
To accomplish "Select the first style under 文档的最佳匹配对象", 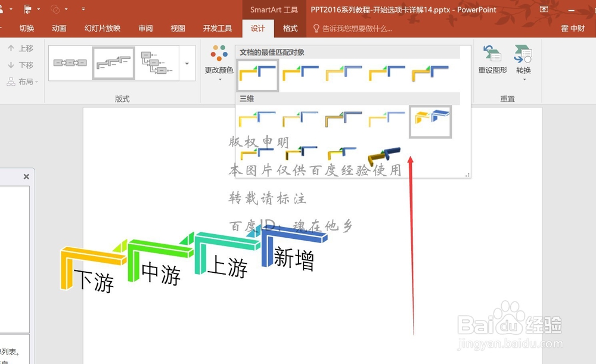I will tap(257, 75).
